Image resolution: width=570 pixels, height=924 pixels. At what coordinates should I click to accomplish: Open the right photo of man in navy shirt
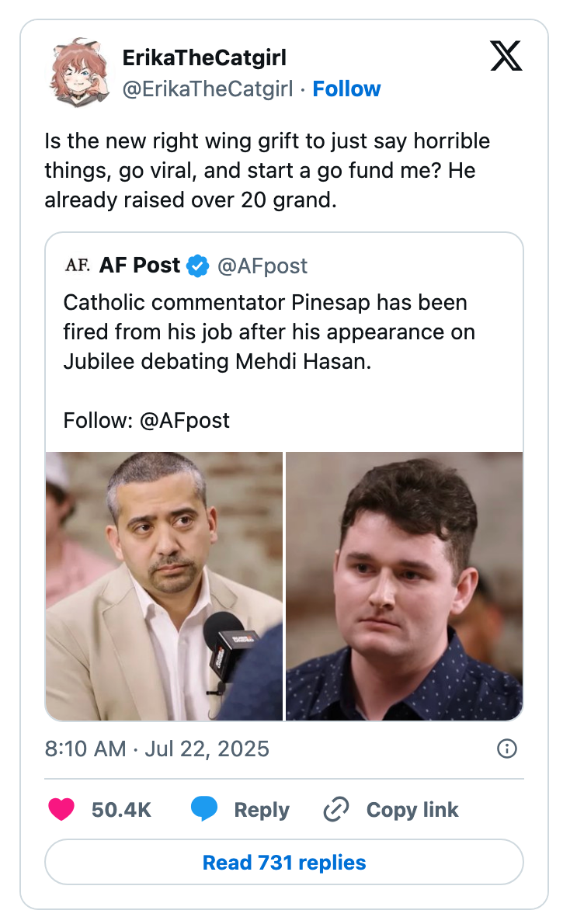click(405, 586)
